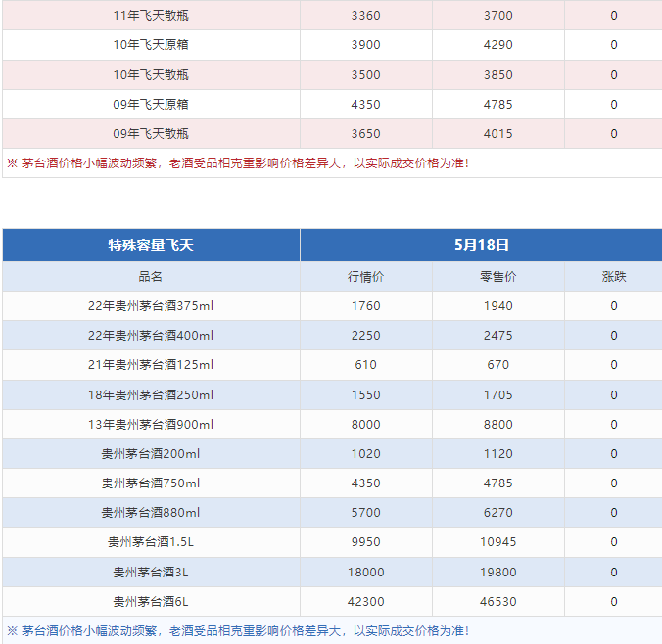Click the 2250 market price cell

[365, 336]
